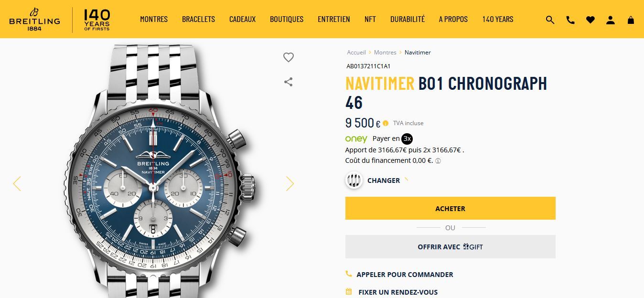This screenshot has height=298, width=644.
Task: Open the DURABILITÉ menu item
Action: tap(408, 19)
